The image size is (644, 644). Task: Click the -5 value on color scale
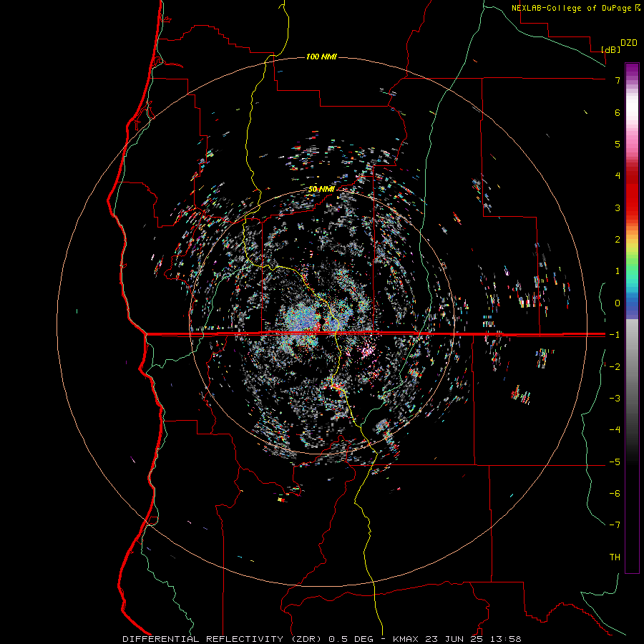point(615,462)
